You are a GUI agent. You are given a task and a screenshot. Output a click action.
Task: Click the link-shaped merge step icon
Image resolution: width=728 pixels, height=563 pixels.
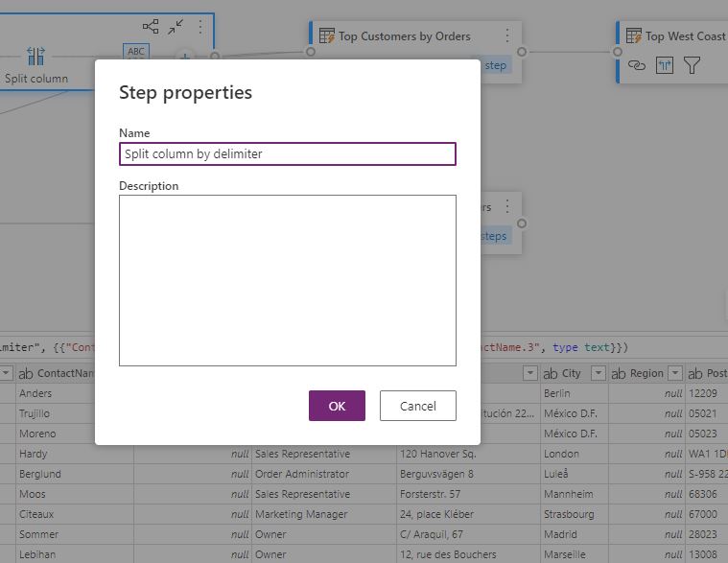[x=637, y=65]
